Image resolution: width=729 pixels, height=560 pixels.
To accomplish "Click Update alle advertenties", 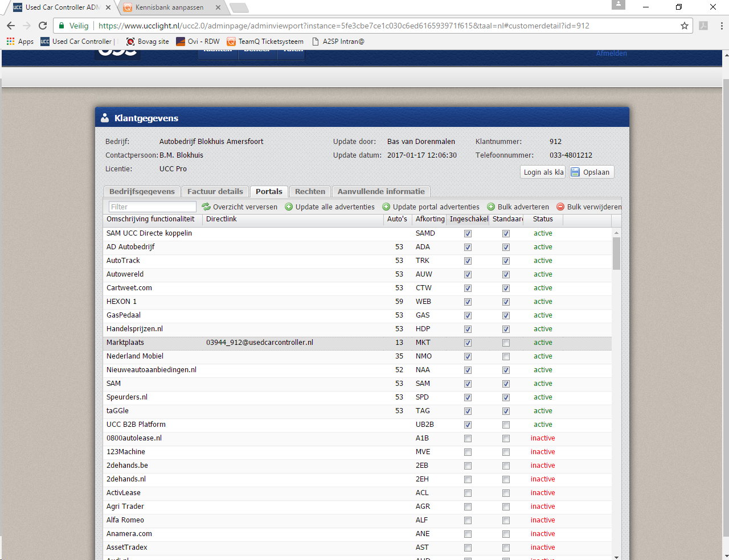I will point(330,207).
